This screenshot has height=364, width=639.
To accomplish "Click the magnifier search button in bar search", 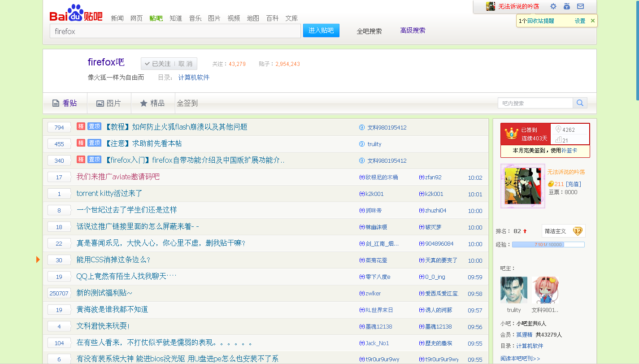I will point(580,103).
